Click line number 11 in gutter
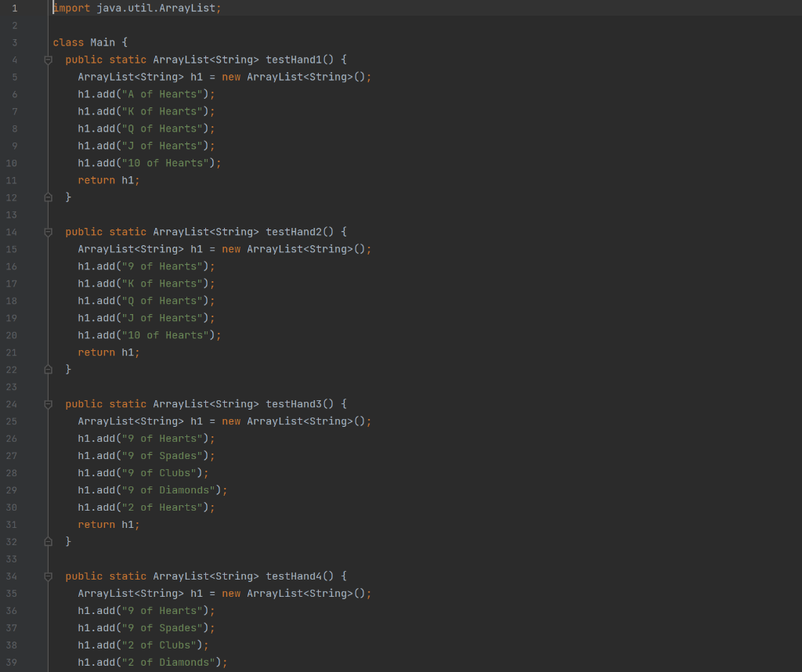Viewport: 802px width, 672px height. point(11,180)
